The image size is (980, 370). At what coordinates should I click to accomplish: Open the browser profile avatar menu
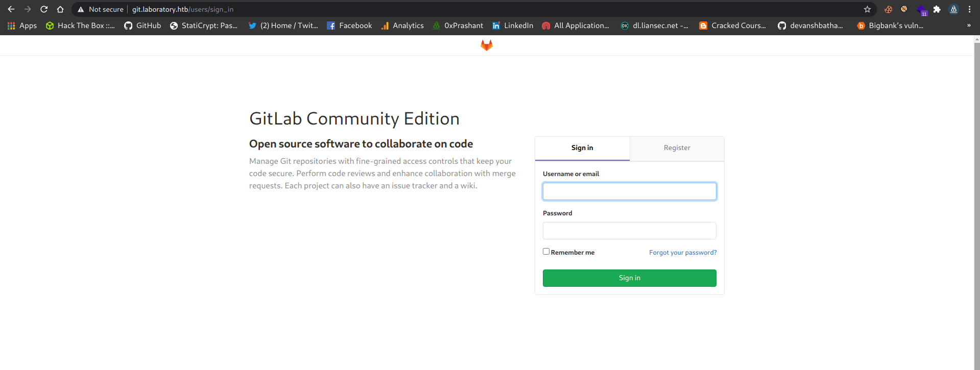(x=953, y=9)
